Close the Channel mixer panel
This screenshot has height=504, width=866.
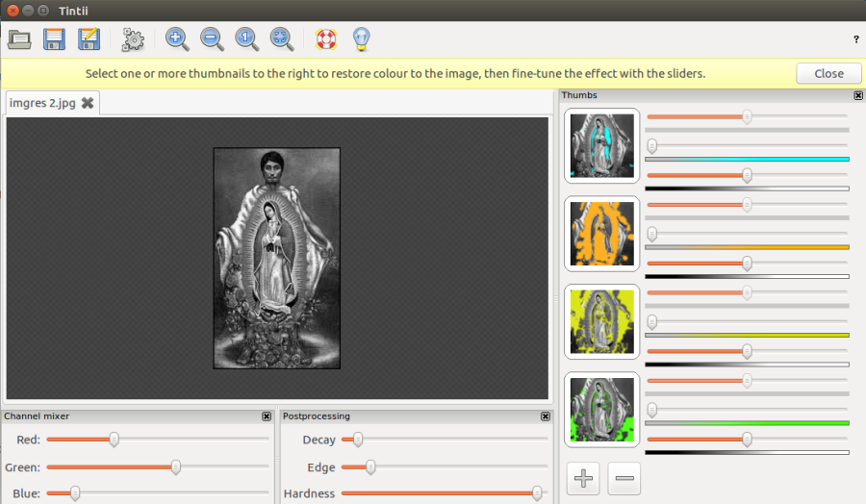[267, 416]
